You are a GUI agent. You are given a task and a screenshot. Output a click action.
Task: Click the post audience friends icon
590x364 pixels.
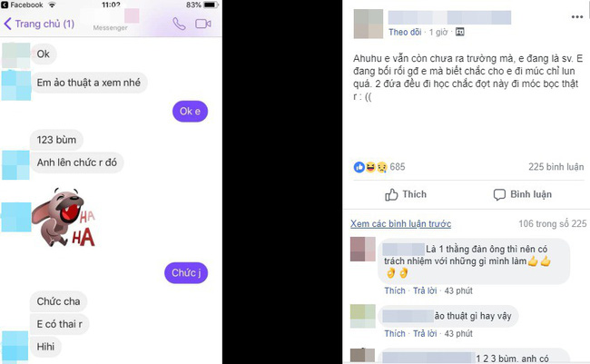tap(460, 32)
